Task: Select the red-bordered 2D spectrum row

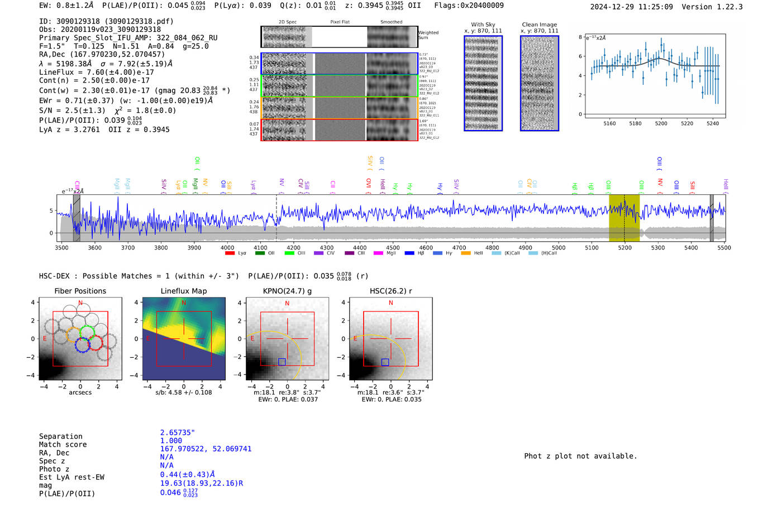Action: coord(339,130)
